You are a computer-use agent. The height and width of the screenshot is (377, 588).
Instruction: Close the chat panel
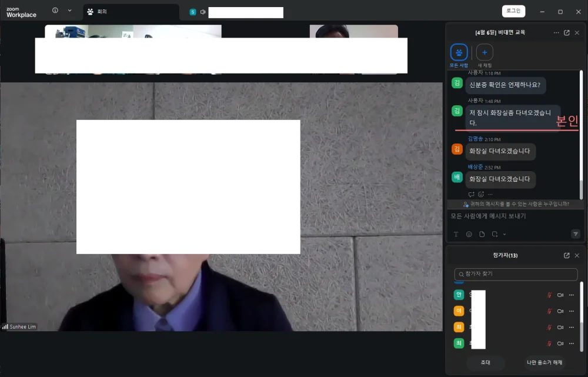[x=577, y=32]
